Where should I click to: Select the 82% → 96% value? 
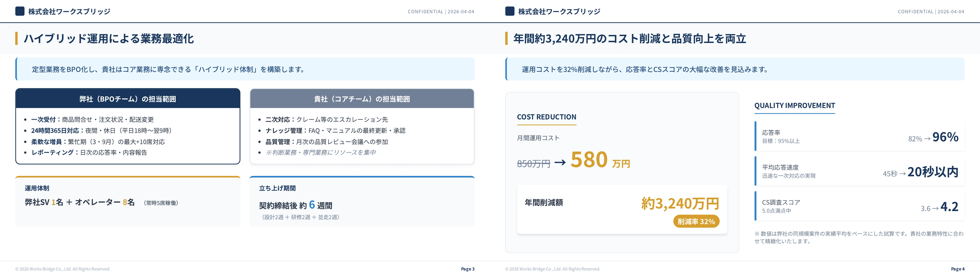pos(933,137)
